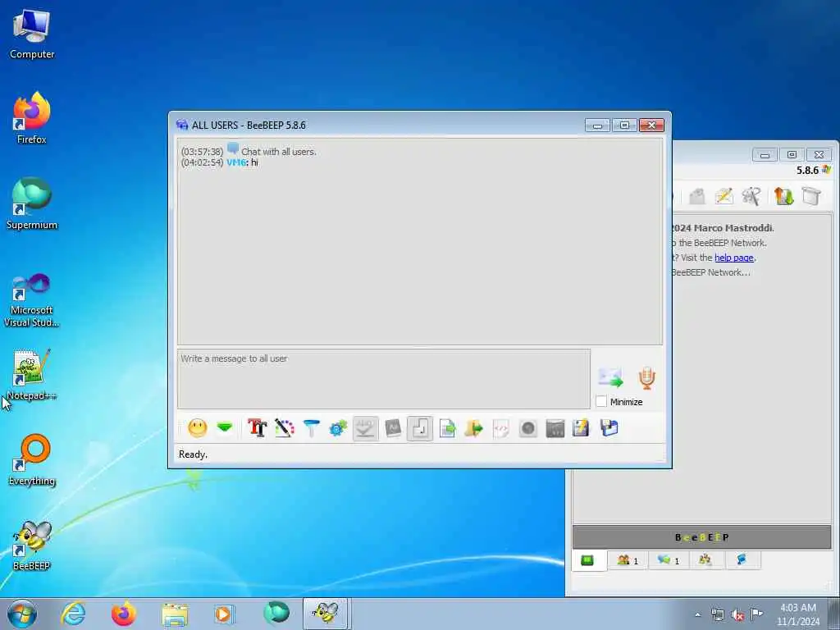Screen dimensions: 840x630
Task: Select BeeBEEP desktop shortcut
Action: pos(32,546)
